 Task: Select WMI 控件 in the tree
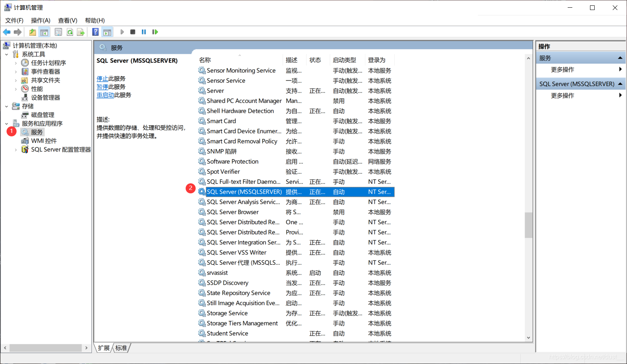44,141
